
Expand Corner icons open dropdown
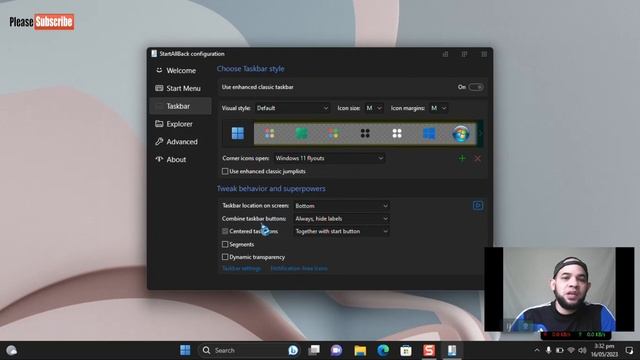coord(329,158)
